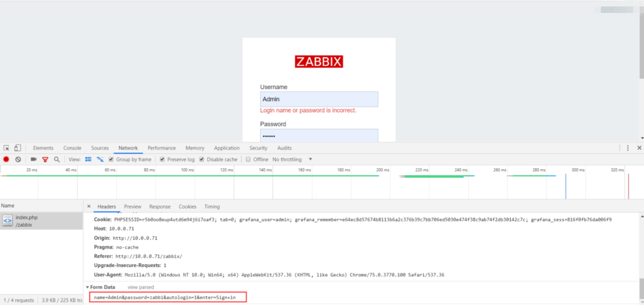The width and height of the screenshot is (644, 308).
Task: Click the Origin header line
Action: point(126,238)
